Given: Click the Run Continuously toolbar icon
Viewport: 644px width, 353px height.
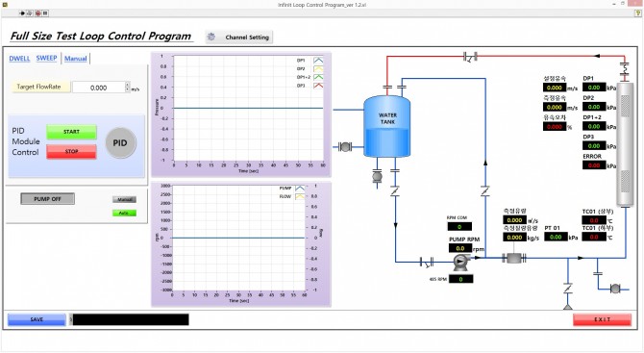Looking at the screenshot, I should [30, 13].
